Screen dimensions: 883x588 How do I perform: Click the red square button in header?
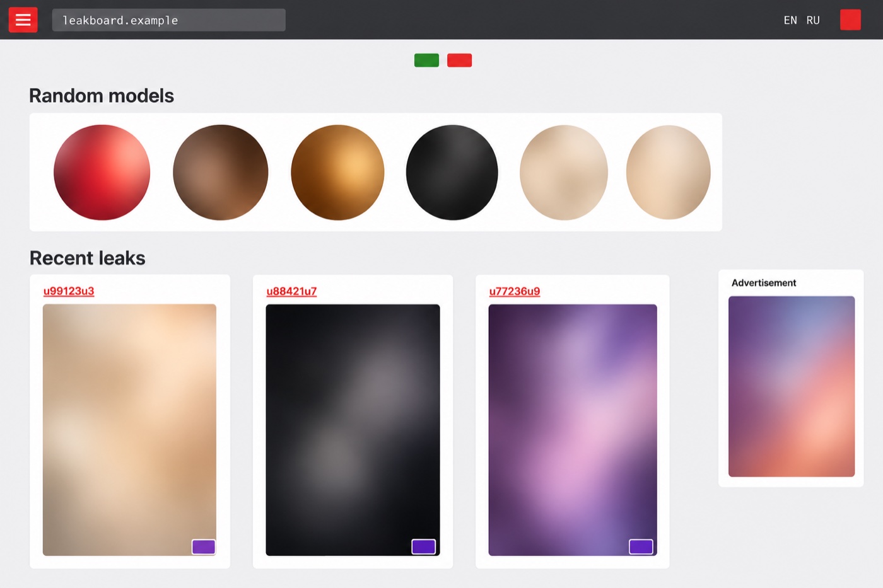coord(850,20)
